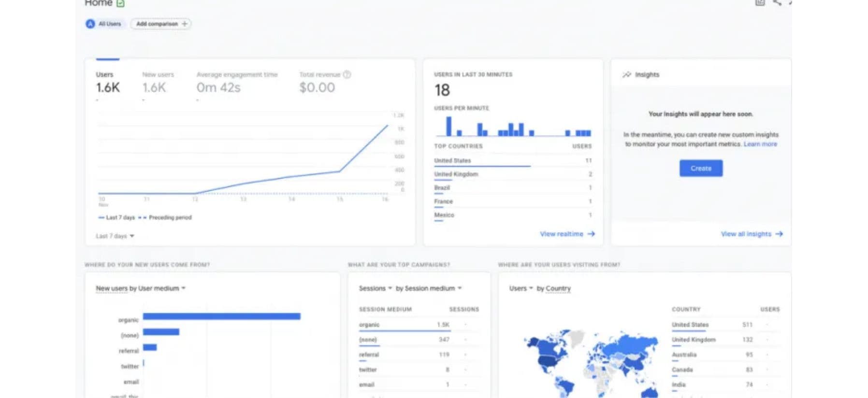The height and width of the screenshot is (398, 868).
Task: Click the organic bar in the bar chart
Action: point(222,316)
